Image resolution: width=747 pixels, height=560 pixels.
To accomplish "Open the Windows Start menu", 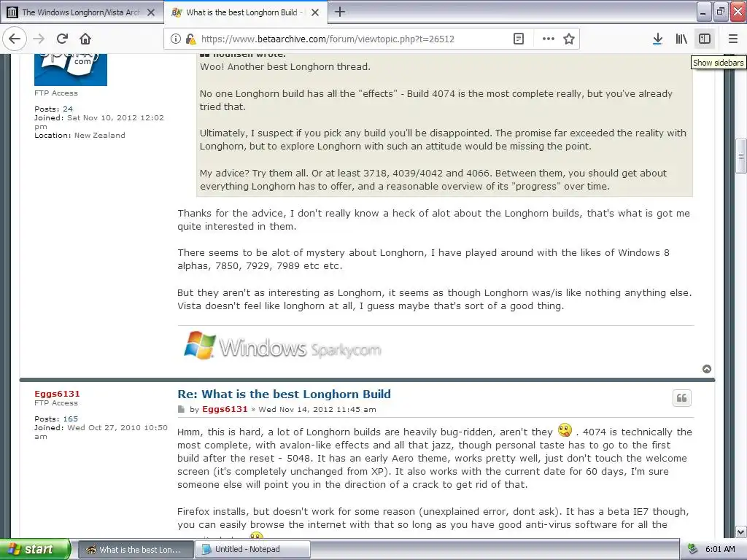I will (x=34, y=549).
